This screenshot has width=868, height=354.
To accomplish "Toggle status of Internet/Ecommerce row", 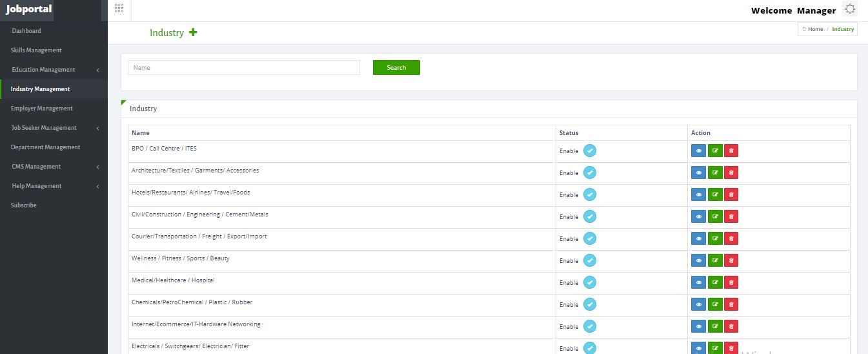I will click(590, 326).
